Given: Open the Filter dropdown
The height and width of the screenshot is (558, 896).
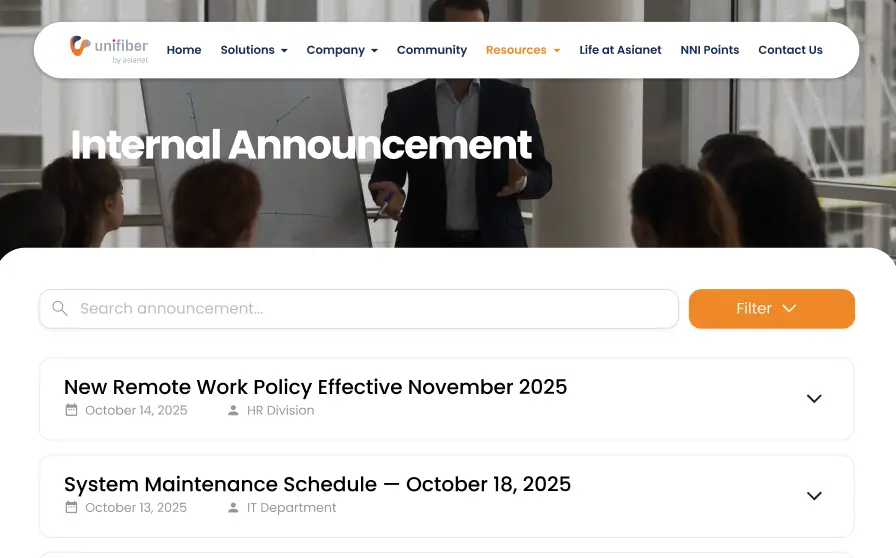Looking at the screenshot, I should 771,309.
